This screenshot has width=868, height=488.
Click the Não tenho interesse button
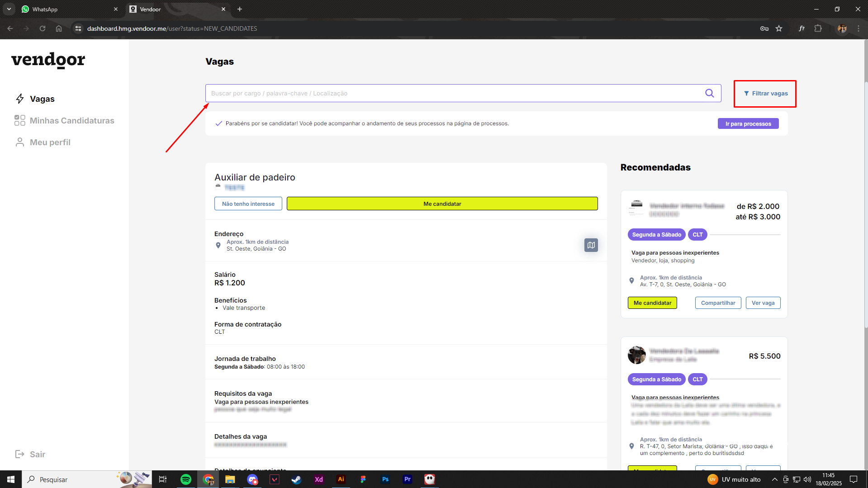248,204
